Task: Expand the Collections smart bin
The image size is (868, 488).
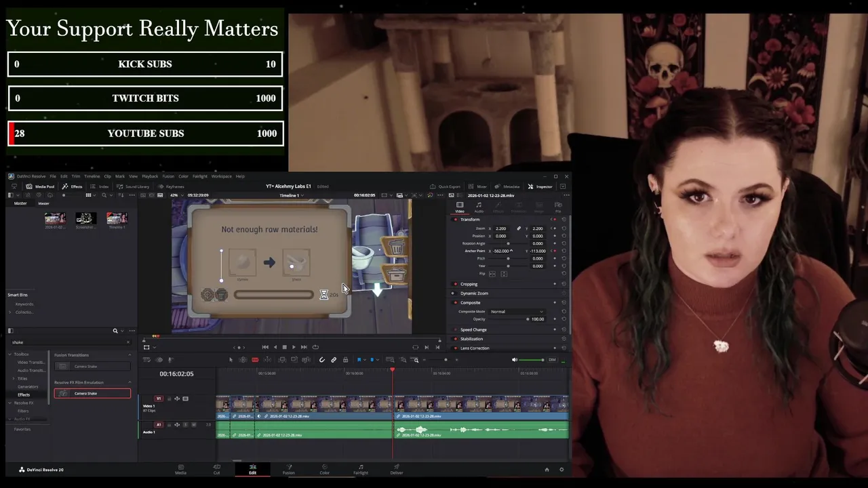Action: point(11,312)
